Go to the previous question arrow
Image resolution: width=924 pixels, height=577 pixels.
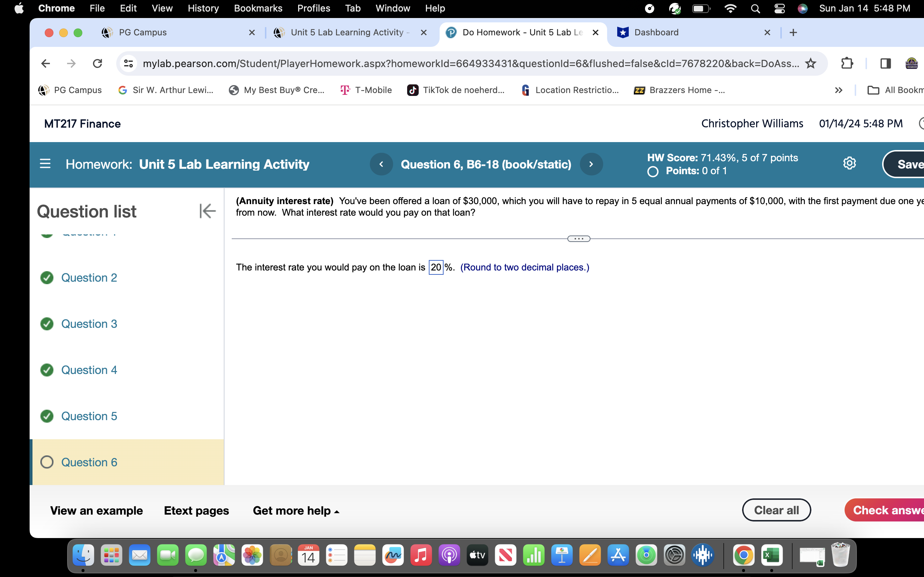[381, 164]
